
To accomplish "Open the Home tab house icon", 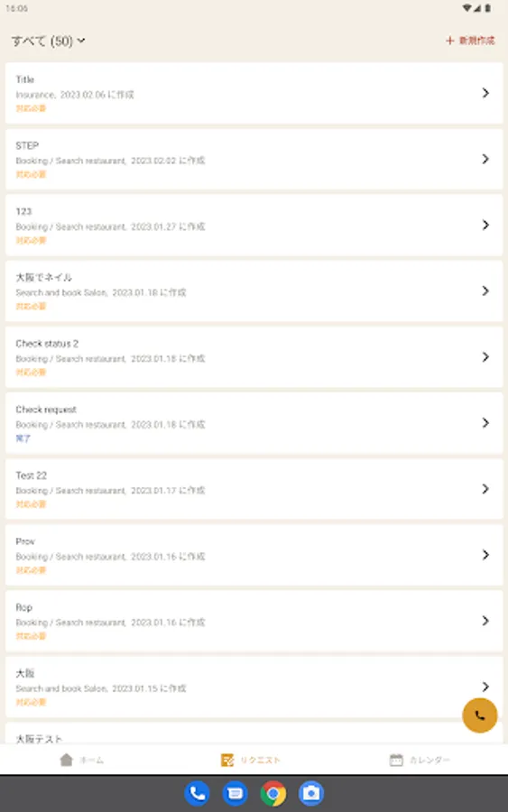I will pos(66,760).
